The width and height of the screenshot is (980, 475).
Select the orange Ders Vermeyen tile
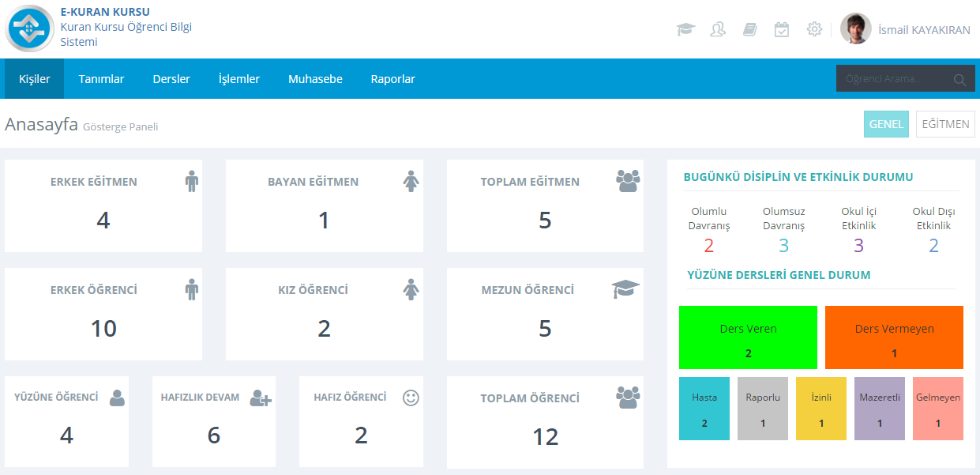click(894, 337)
